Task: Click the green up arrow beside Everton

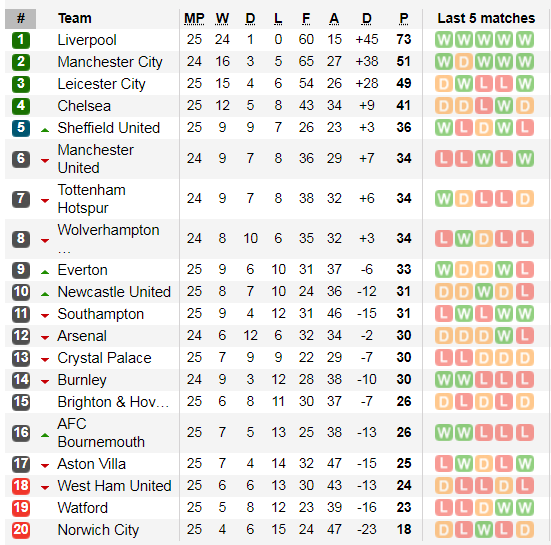Action: [45, 272]
